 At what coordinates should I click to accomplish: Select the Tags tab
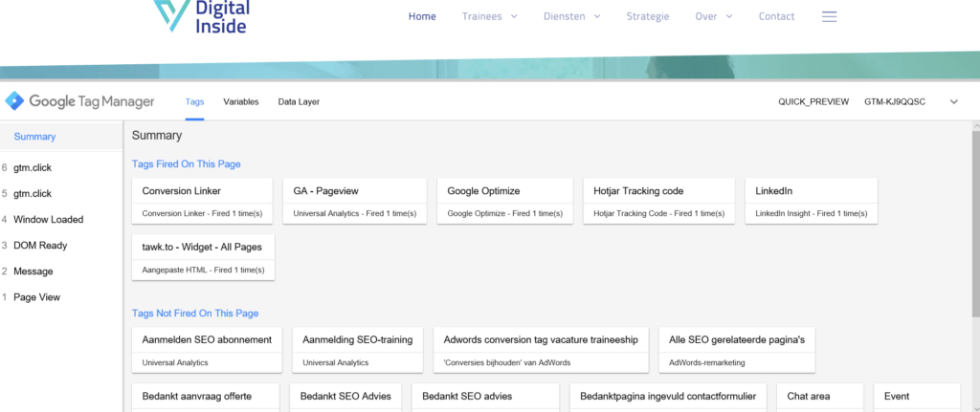pyautogui.click(x=195, y=101)
